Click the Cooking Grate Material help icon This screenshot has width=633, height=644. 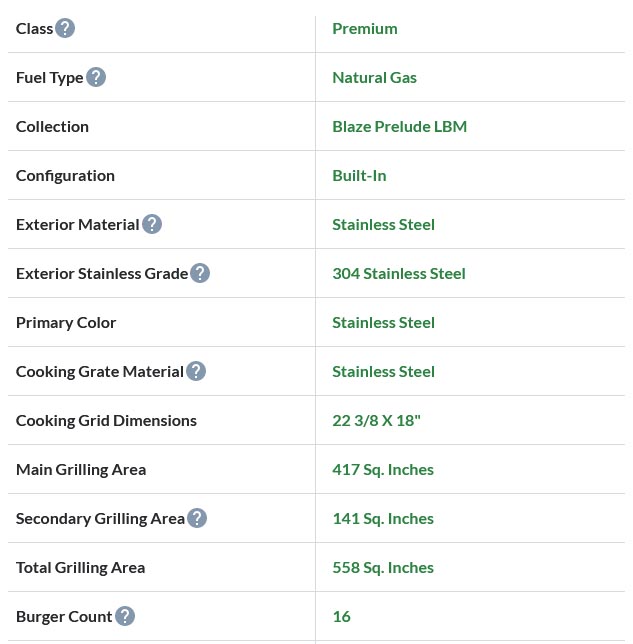[196, 371]
